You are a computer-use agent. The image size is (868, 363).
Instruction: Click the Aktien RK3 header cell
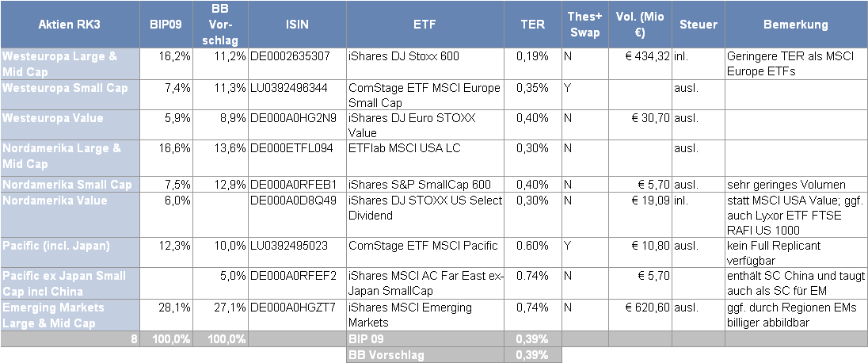pos(69,25)
